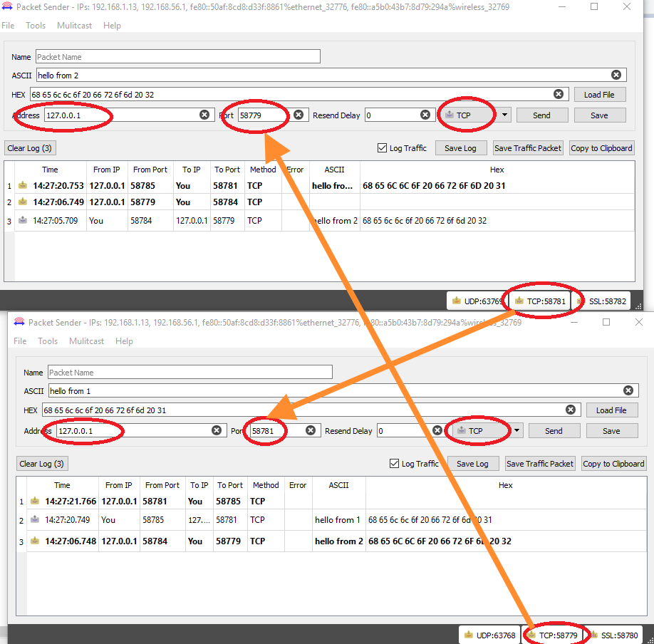Click Save button in top window
This screenshot has height=644, width=654.
(599, 115)
